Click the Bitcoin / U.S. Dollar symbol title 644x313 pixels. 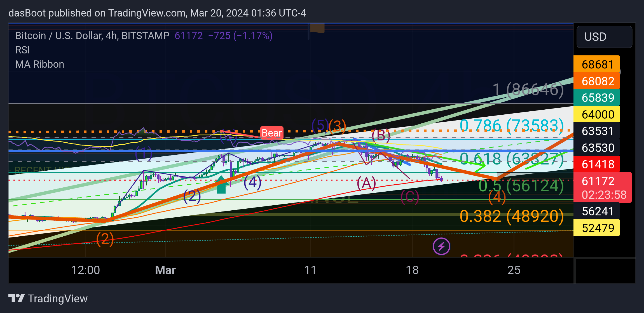(92, 36)
